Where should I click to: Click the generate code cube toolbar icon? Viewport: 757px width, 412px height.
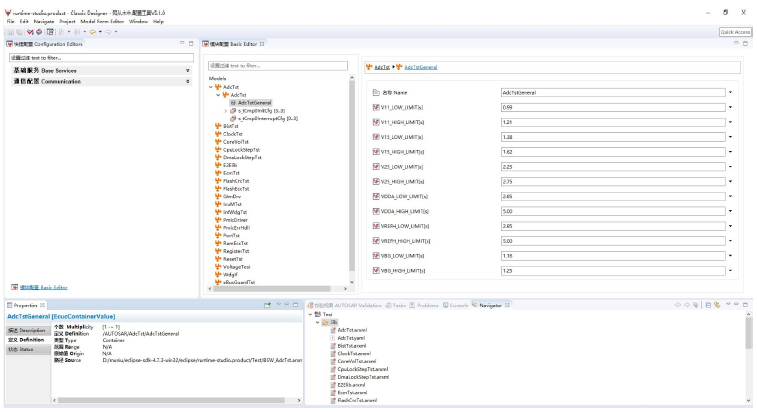[x=39, y=32]
